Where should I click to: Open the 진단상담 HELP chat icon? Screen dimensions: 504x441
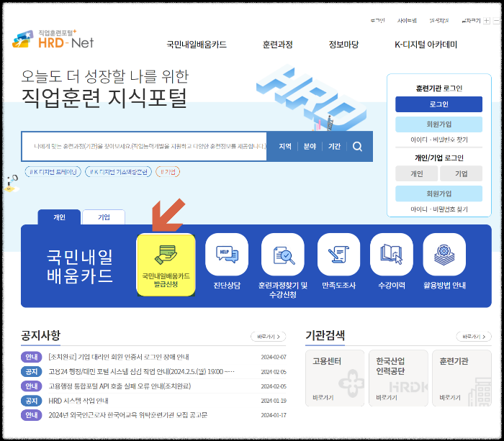coord(227,255)
